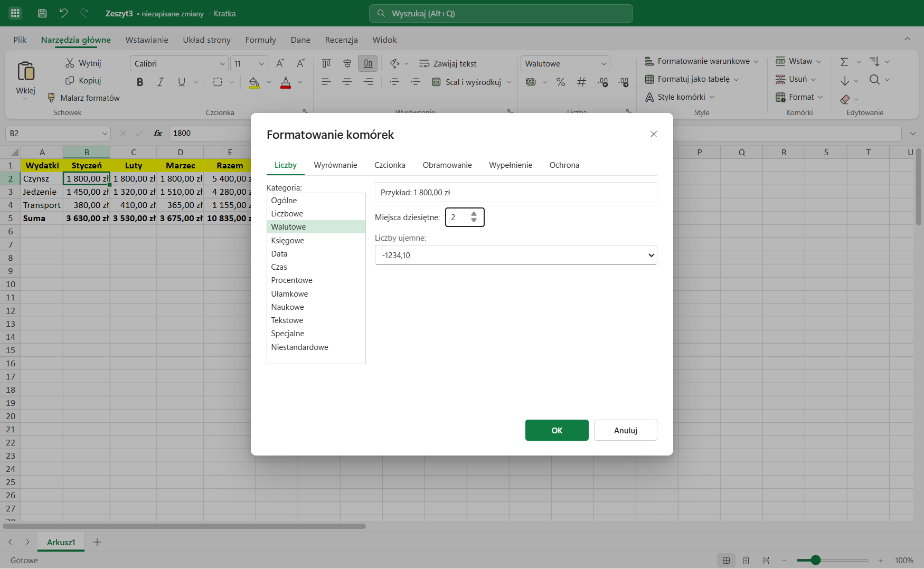
Task: Click the red font color icon
Action: (286, 82)
